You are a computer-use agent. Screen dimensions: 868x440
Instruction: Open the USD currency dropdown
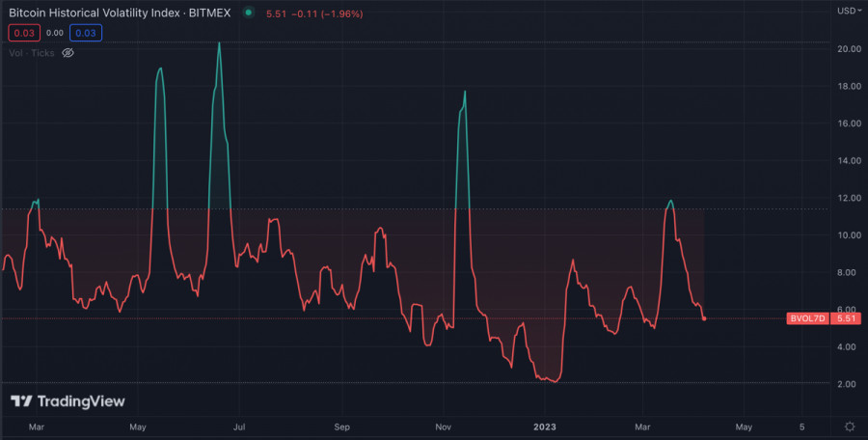[847, 11]
